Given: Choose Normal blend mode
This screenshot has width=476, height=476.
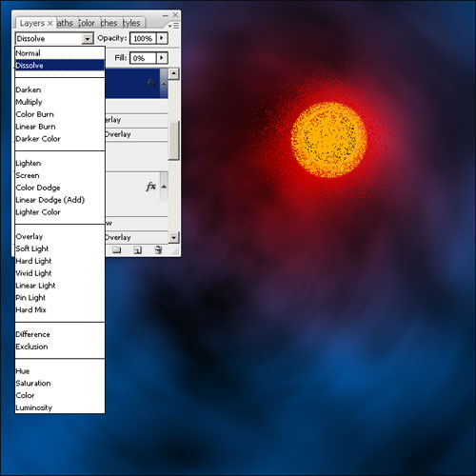Looking at the screenshot, I should [x=60, y=53].
